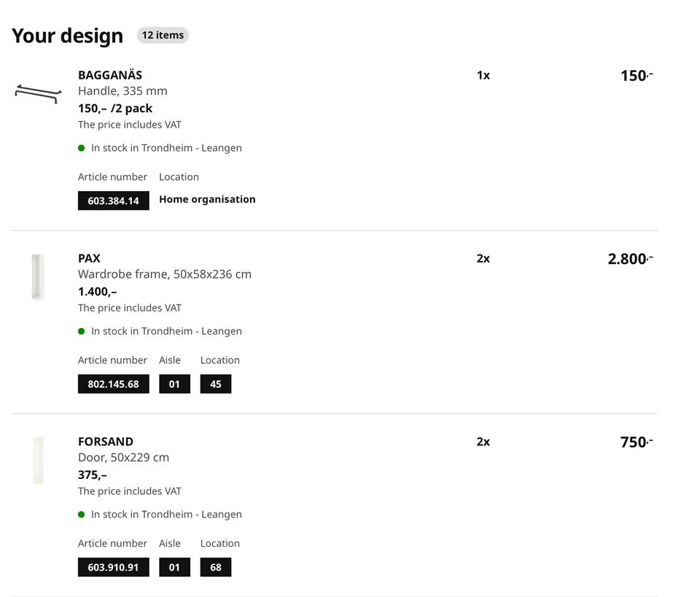This screenshot has width=700, height=597.
Task: Click the green stock dot under PAX
Action: [x=82, y=331]
